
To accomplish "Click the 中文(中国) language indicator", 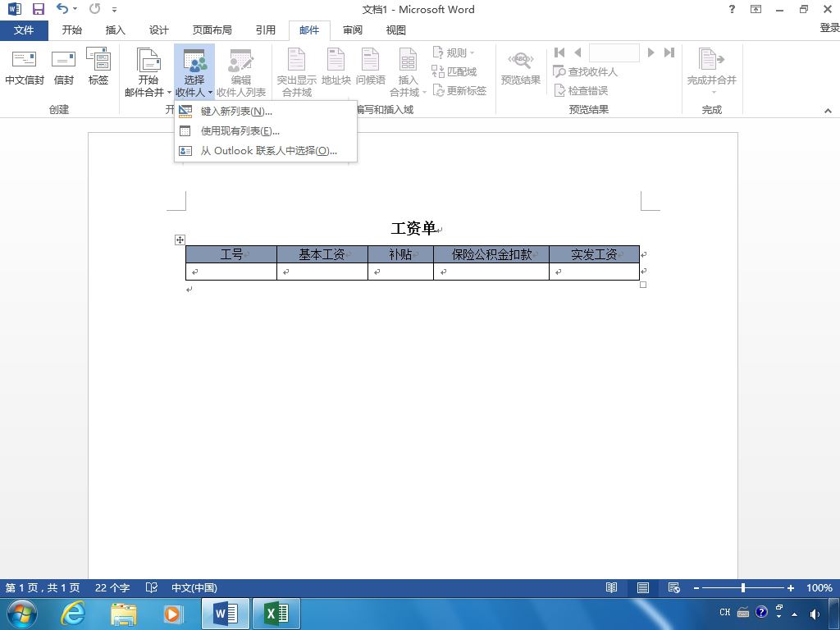I will (x=194, y=587).
